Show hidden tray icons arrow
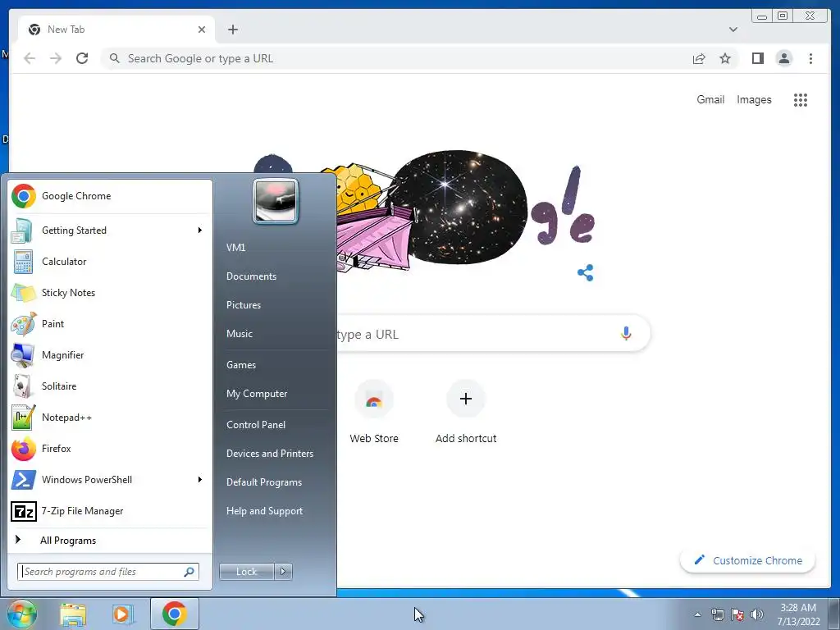 click(x=697, y=614)
